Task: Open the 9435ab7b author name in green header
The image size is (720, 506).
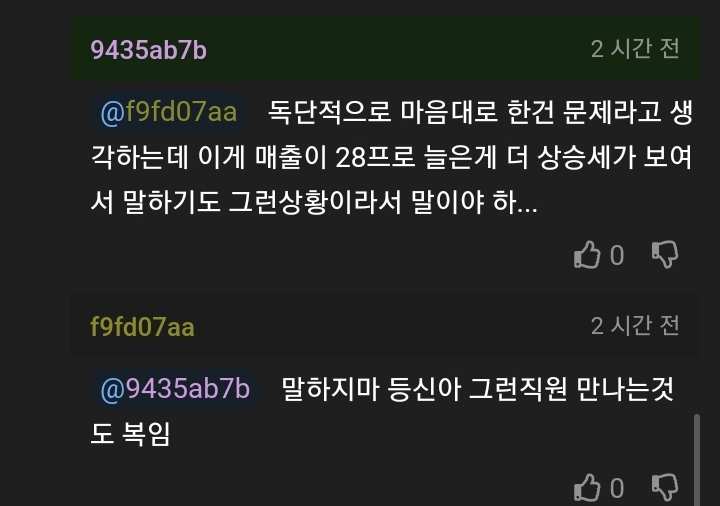Action: 148,50
